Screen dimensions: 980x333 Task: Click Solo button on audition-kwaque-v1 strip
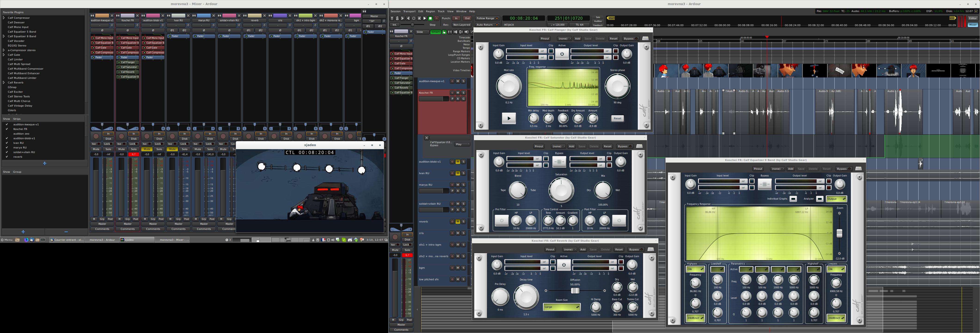coord(108,149)
